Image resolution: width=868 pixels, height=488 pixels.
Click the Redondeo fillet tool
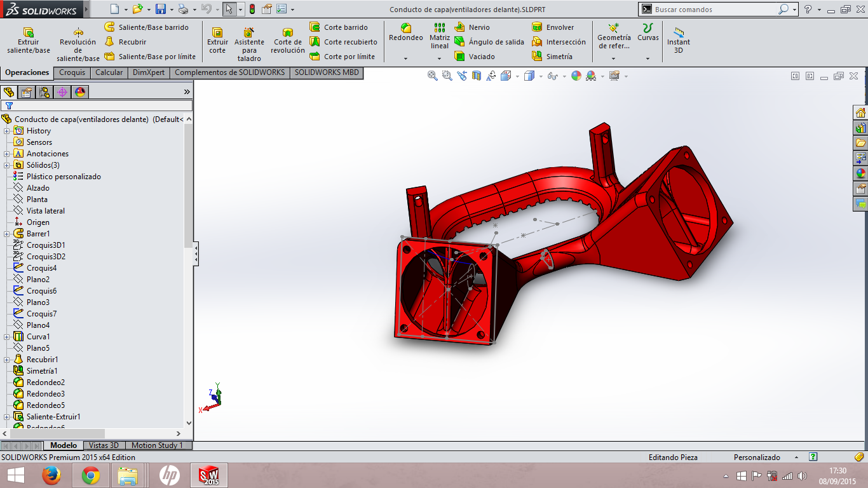[406, 32]
